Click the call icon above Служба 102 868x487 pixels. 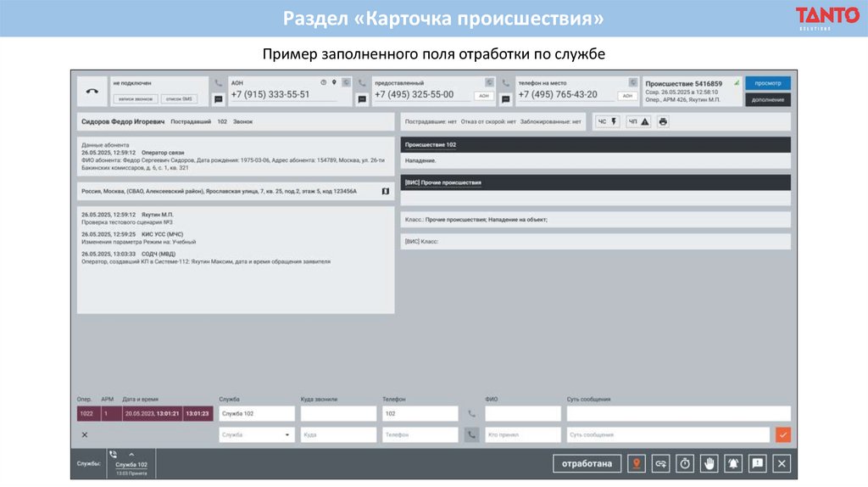click(x=114, y=454)
